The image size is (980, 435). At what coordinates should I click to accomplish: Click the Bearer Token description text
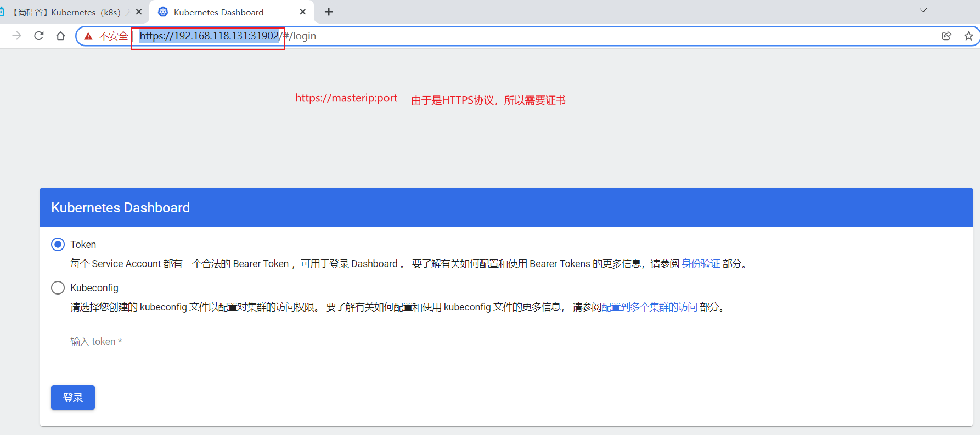[x=409, y=264]
